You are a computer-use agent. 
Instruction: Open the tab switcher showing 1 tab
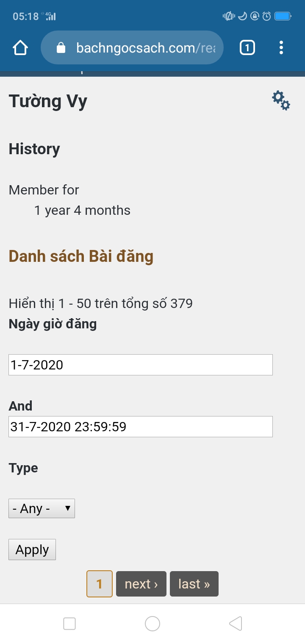click(247, 48)
